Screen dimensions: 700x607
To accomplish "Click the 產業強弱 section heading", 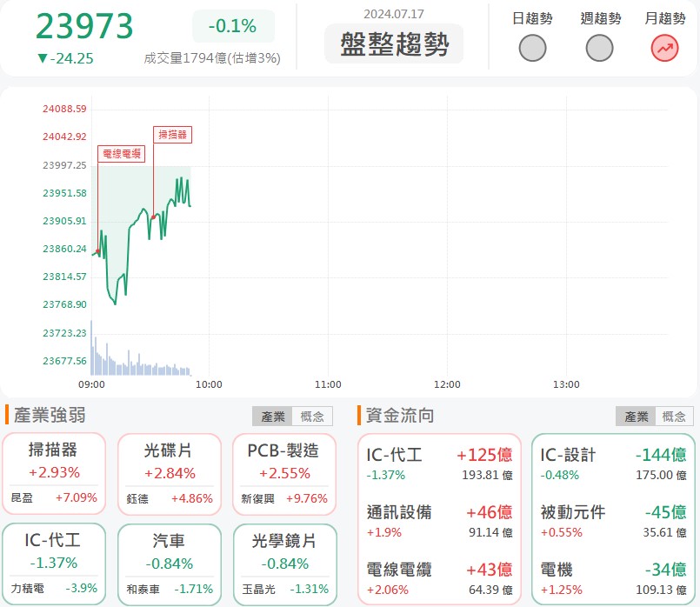I will coord(50,415).
